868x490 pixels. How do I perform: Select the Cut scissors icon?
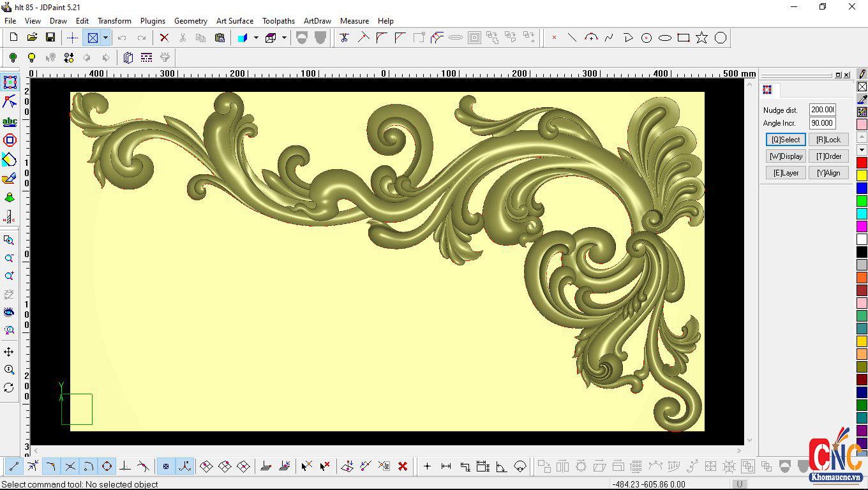pos(183,38)
